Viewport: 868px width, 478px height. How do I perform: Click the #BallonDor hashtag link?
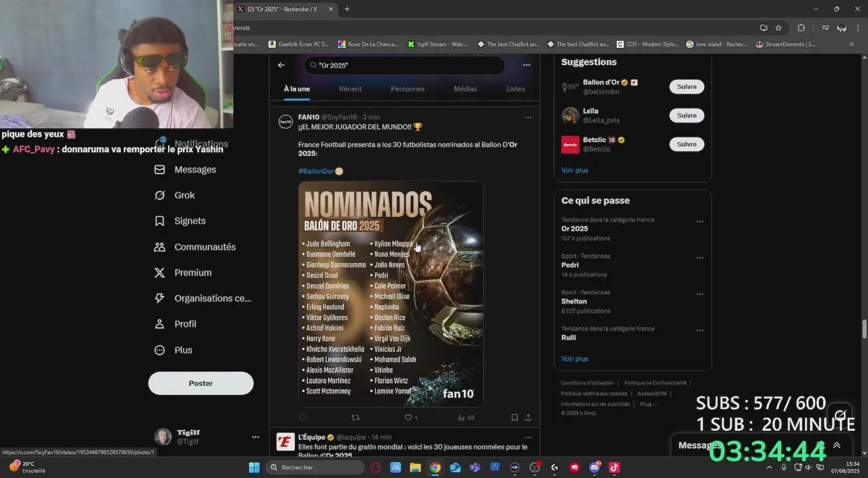click(316, 171)
